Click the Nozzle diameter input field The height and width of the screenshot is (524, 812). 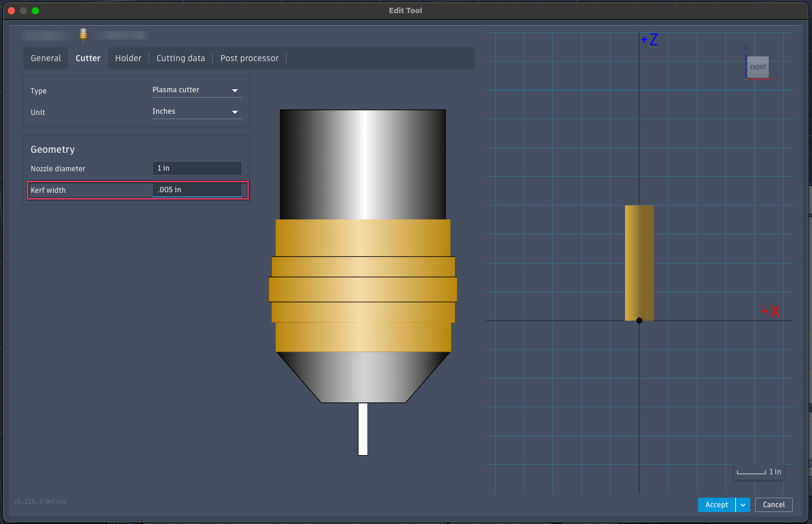coord(197,168)
